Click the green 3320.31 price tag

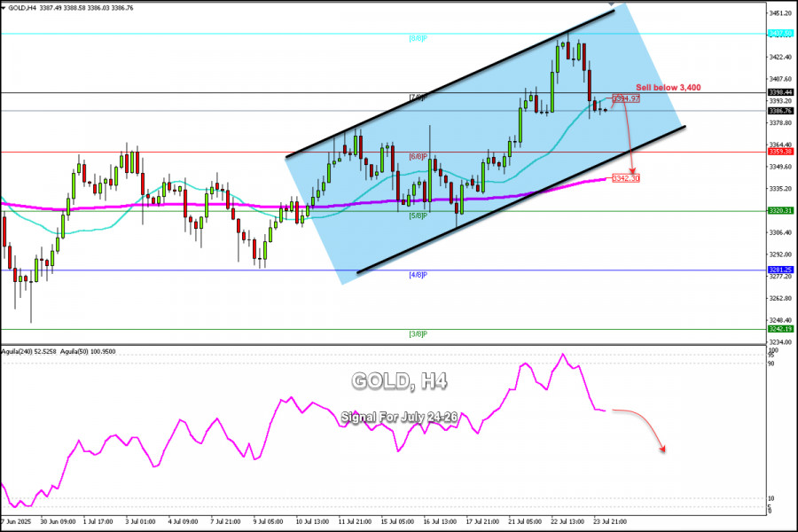click(x=780, y=211)
